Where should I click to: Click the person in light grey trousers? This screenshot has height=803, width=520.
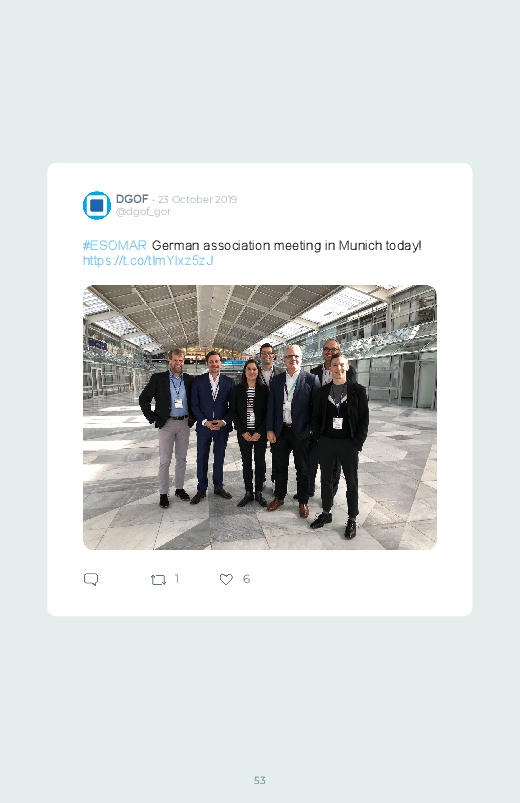coord(170,428)
